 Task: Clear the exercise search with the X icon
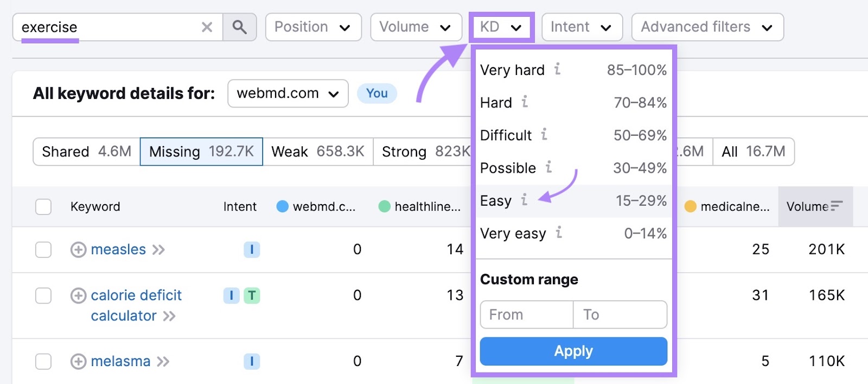[206, 27]
